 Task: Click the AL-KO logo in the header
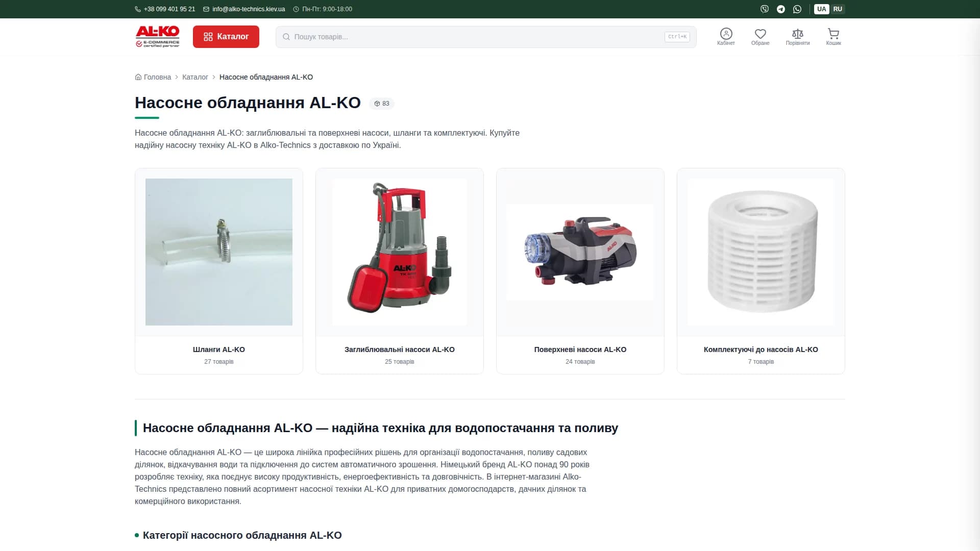157,37
